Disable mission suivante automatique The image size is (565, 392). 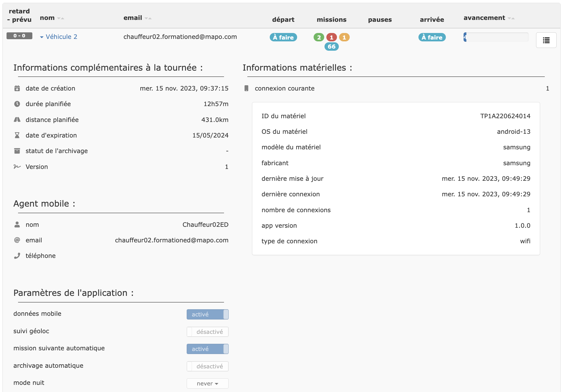click(207, 349)
